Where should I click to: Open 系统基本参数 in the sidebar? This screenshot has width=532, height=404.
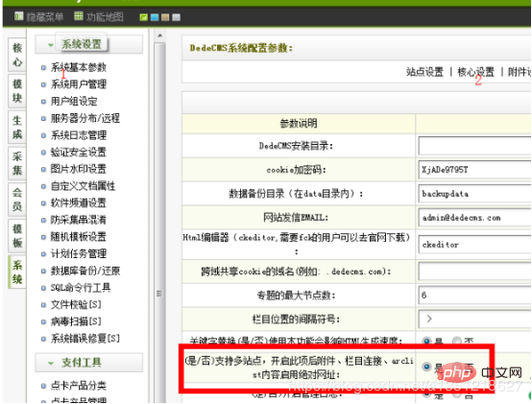pos(79,67)
